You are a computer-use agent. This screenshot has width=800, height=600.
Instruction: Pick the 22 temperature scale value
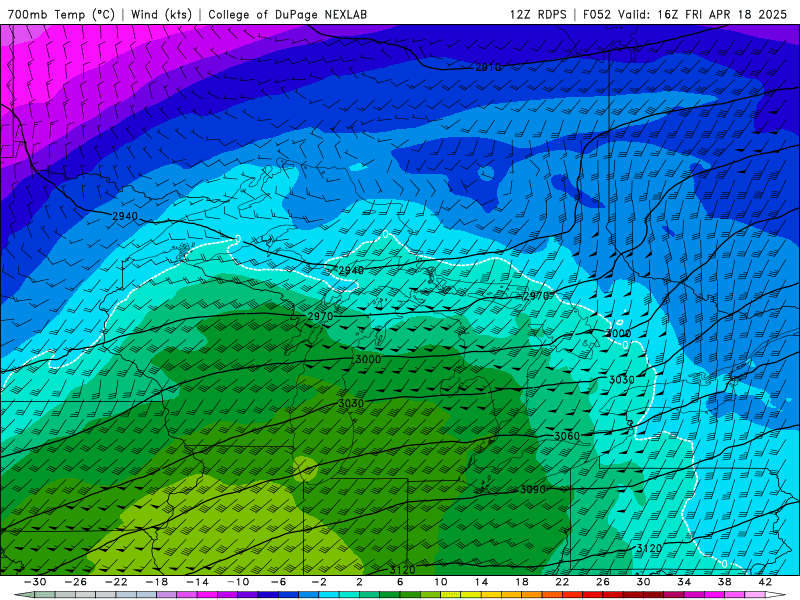click(562, 582)
